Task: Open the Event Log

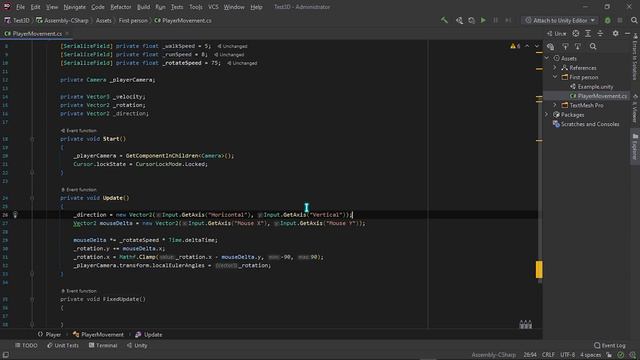Action: (x=609, y=345)
